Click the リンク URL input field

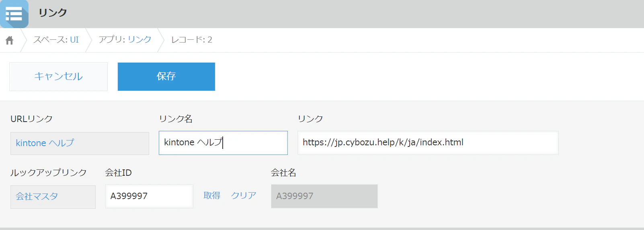428,143
